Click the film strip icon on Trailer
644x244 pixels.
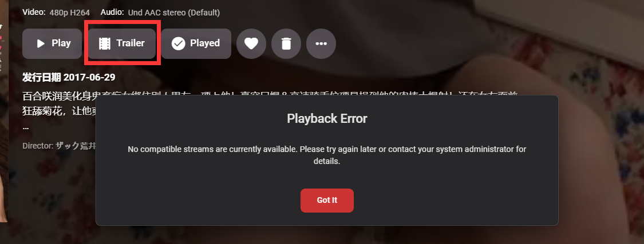tap(105, 43)
